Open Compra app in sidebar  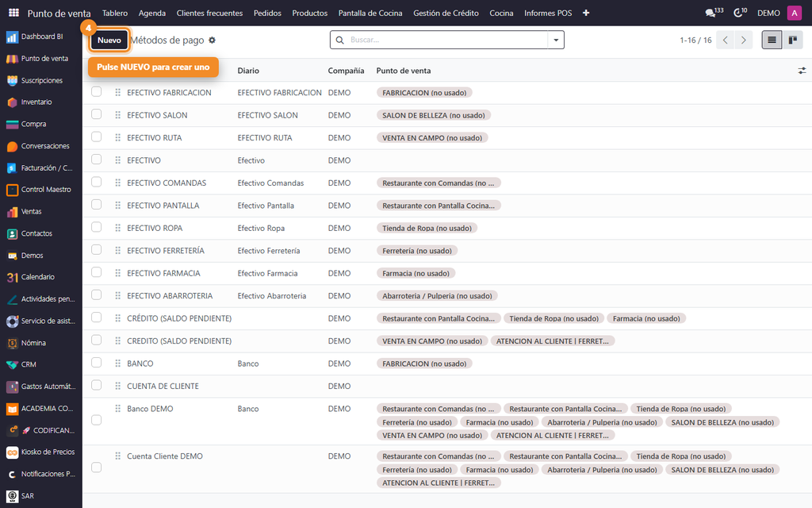point(41,124)
